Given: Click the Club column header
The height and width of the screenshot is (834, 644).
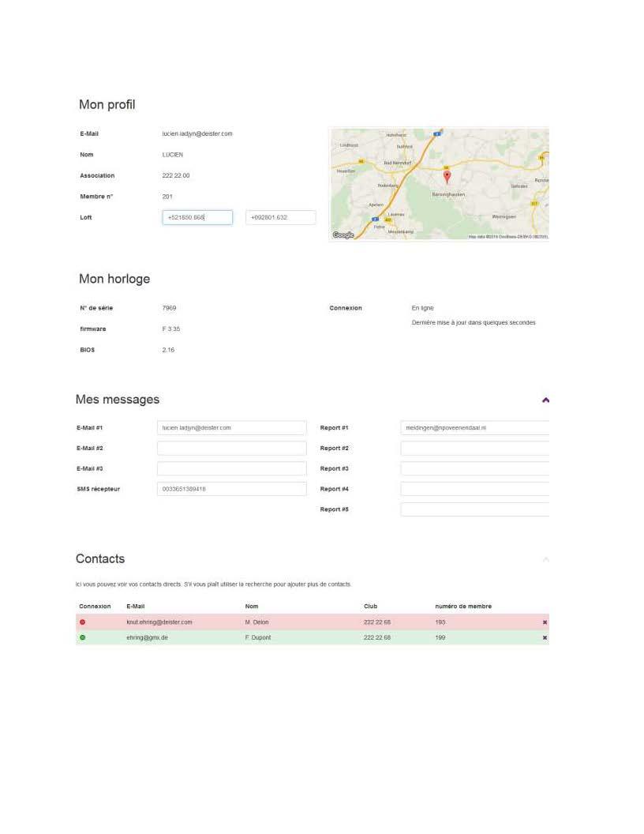Looking at the screenshot, I should (370, 607).
